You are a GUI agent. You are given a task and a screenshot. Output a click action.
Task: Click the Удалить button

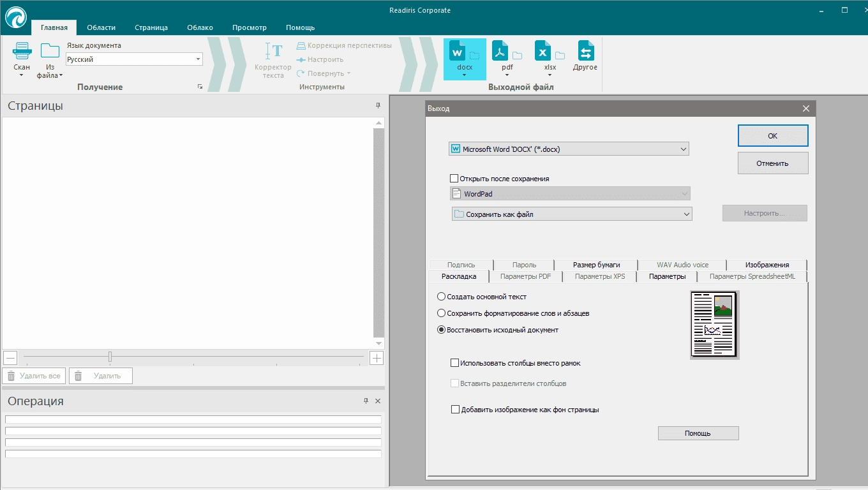[101, 376]
